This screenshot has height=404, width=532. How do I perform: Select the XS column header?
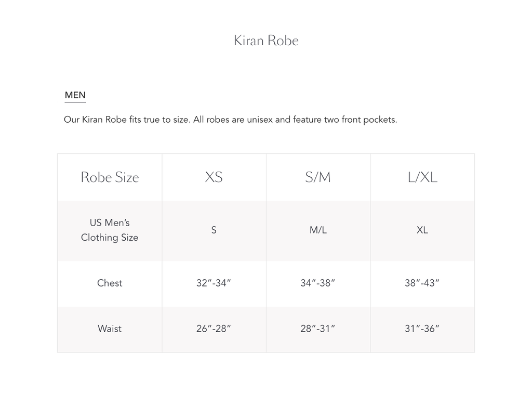tap(214, 177)
